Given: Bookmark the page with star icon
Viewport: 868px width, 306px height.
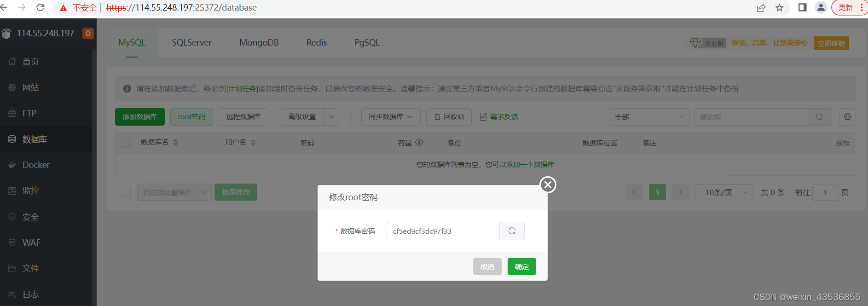Looking at the screenshot, I should pyautogui.click(x=780, y=8).
